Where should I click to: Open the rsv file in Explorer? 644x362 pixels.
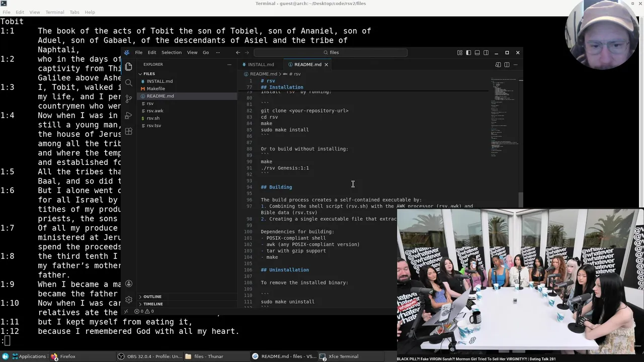pyautogui.click(x=187, y=103)
